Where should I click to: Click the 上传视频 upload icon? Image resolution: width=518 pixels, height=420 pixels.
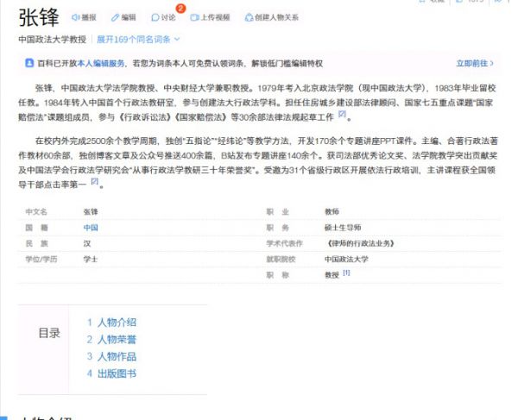coord(195,17)
